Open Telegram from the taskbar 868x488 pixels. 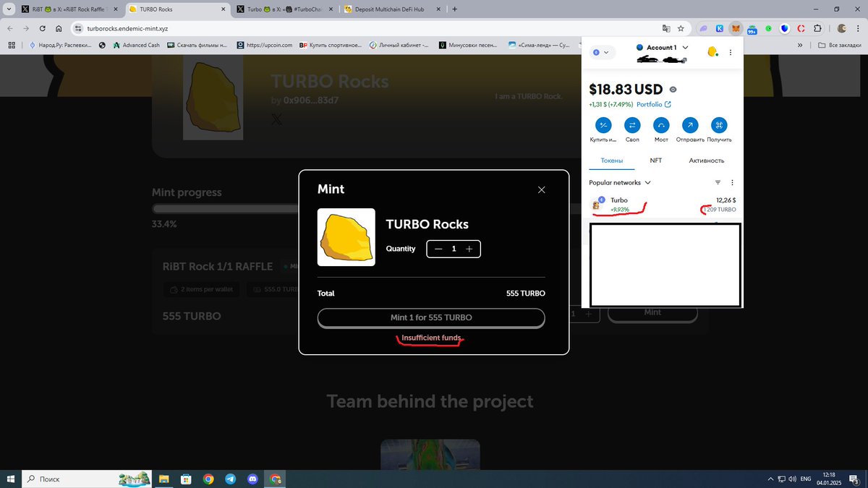coord(230,479)
